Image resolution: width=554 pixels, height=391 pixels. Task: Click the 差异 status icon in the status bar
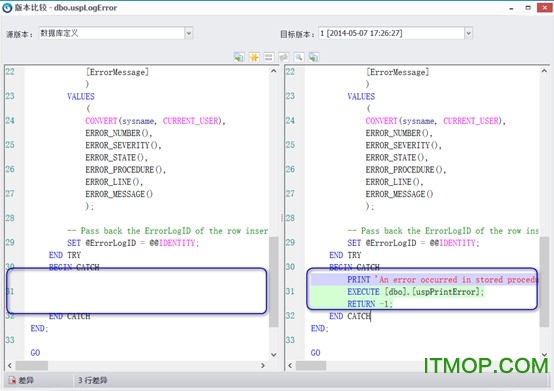point(12,380)
